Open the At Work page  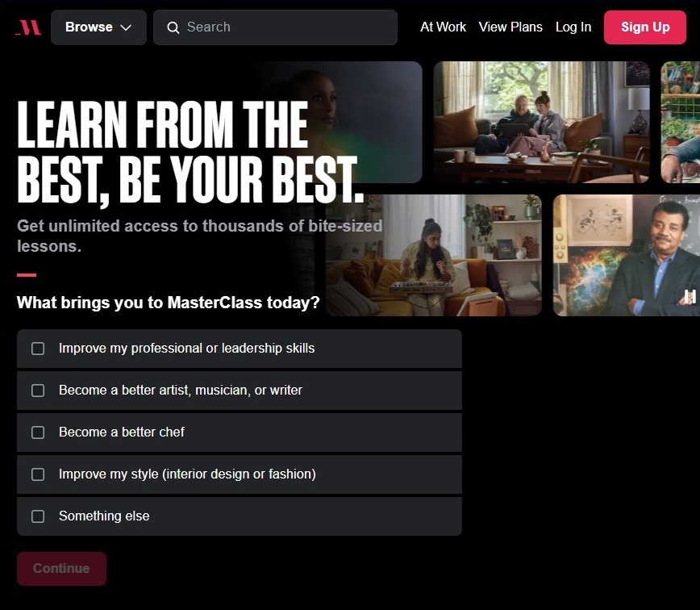point(443,27)
